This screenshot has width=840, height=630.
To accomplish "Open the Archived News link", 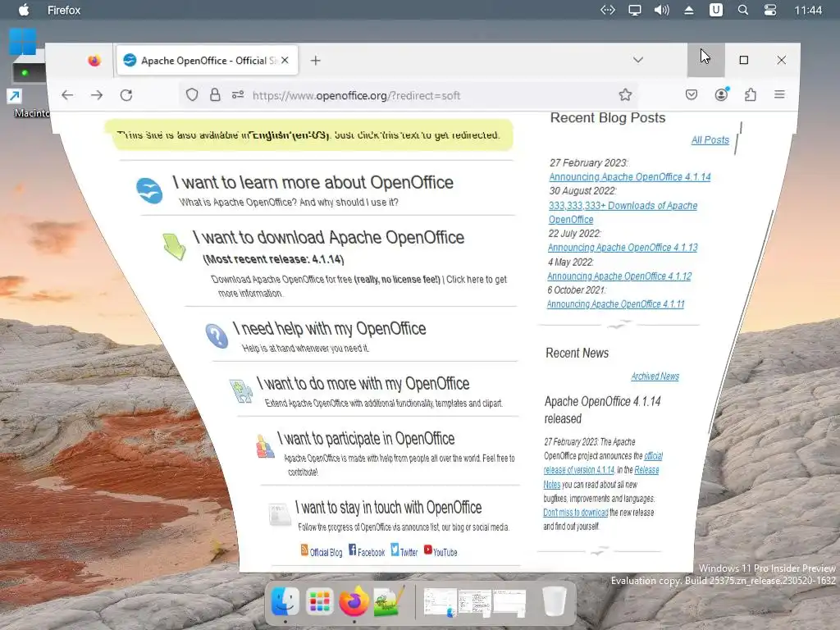I will [x=655, y=376].
